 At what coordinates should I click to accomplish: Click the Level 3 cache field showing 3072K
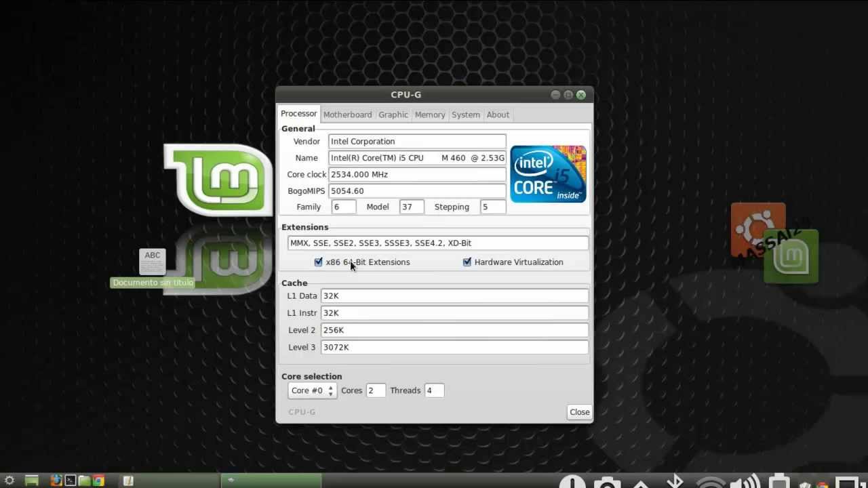click(x=454, y=347)
